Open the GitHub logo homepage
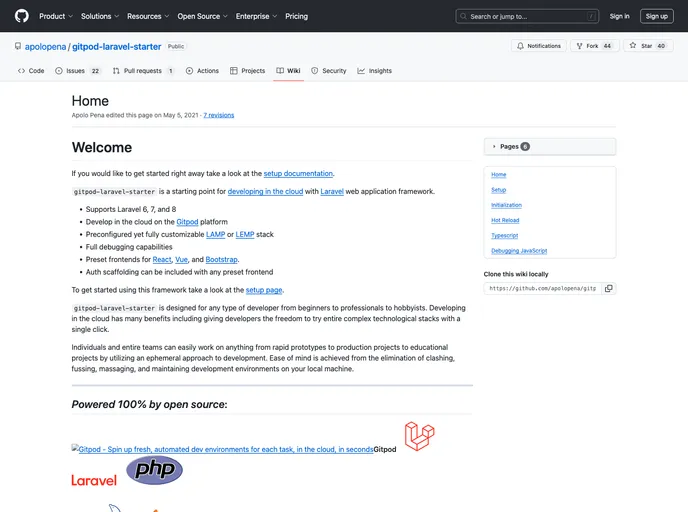This screenshot has width=688, height=512. coord(22,16)
